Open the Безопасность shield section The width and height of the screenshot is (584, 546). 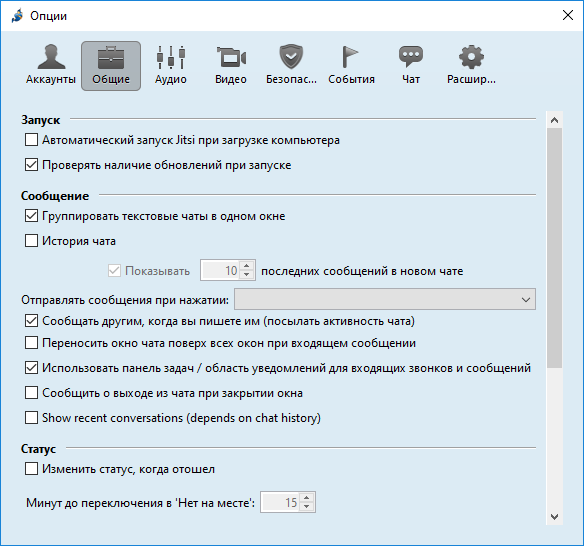(x=291, y=66)
